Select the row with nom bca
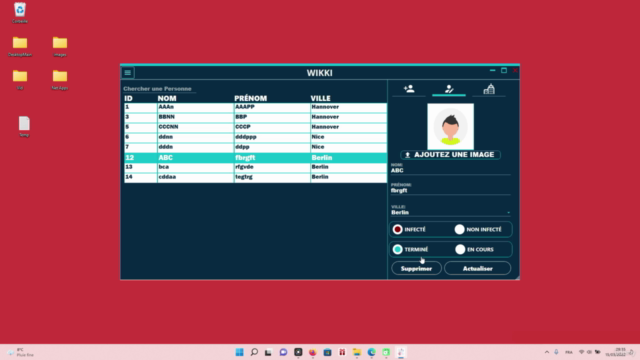Image resolution: width=640 pixels, height=360 pixels. (x=256, y=167)
